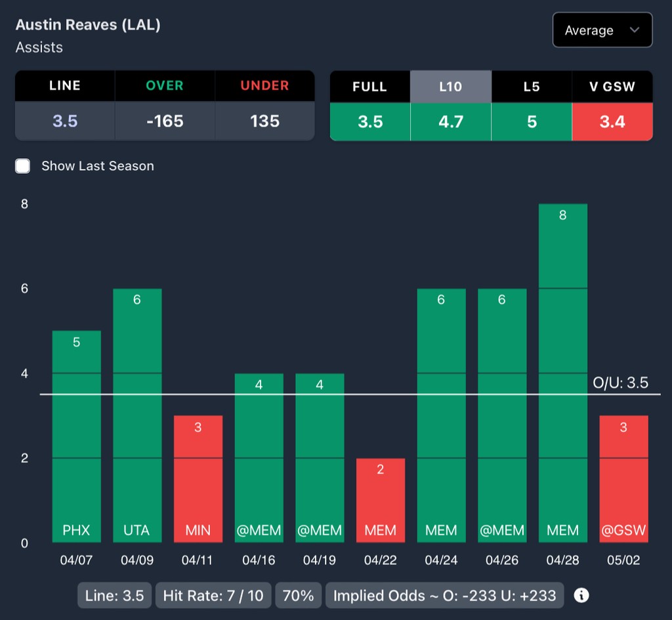
Task: Click the UNDER column header
Action: pyautogui.click(x=265, y=86)
